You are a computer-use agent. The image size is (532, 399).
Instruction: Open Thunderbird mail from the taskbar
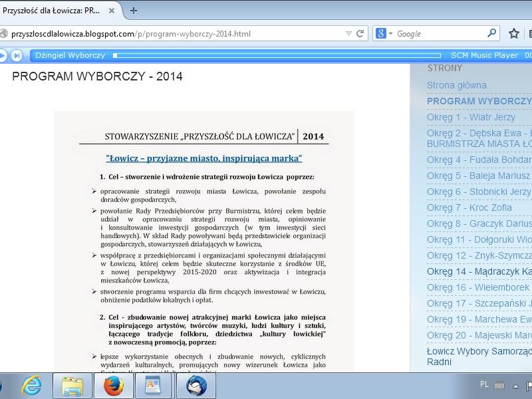tap(196, 386)
